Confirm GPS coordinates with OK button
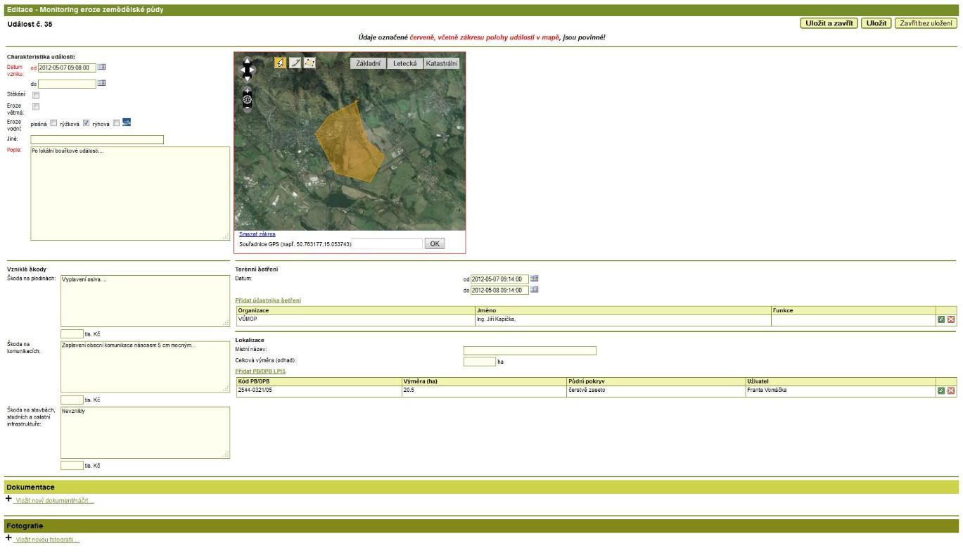963x560 pixels. 435,243
